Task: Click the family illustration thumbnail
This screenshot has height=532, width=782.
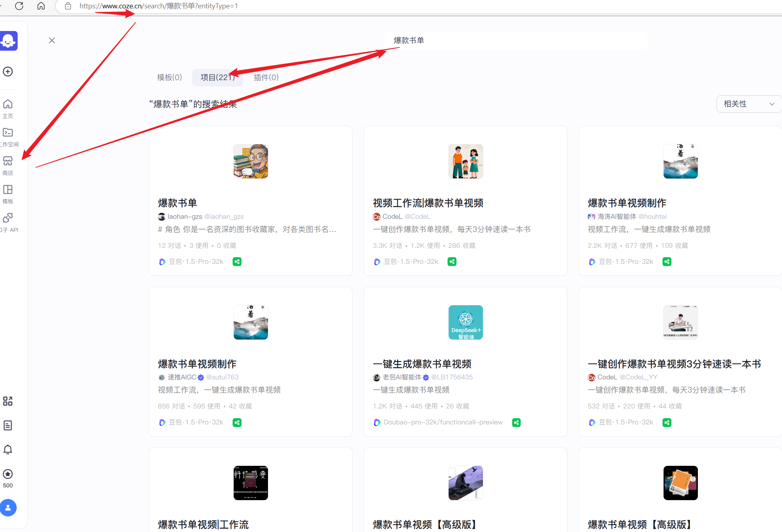Action: click(x=466, y=161)
